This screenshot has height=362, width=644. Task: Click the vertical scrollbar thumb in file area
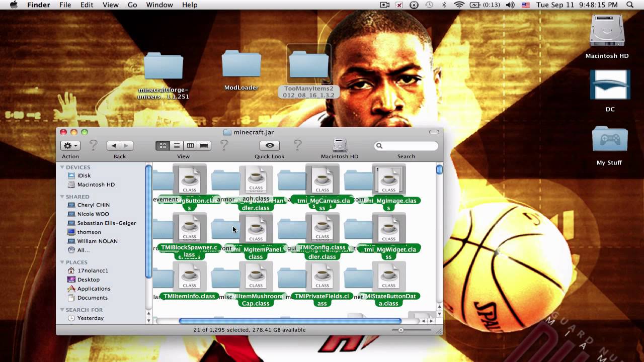click(439, 169)
